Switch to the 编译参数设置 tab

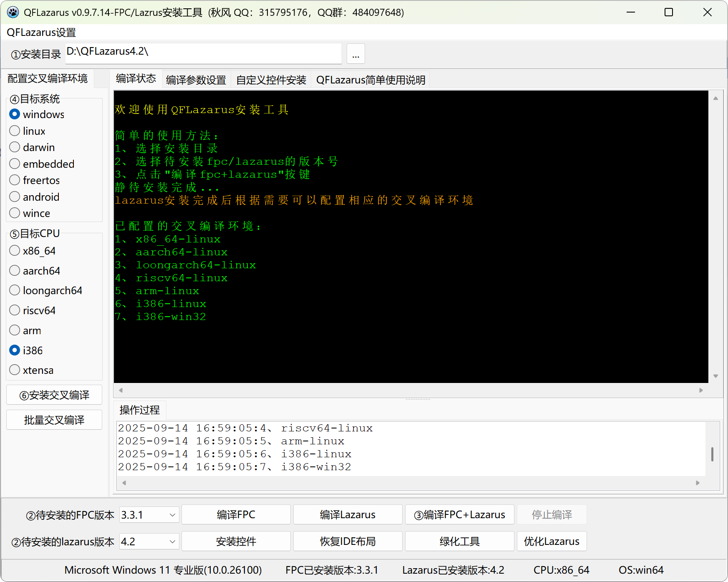(x=196, y=79)
